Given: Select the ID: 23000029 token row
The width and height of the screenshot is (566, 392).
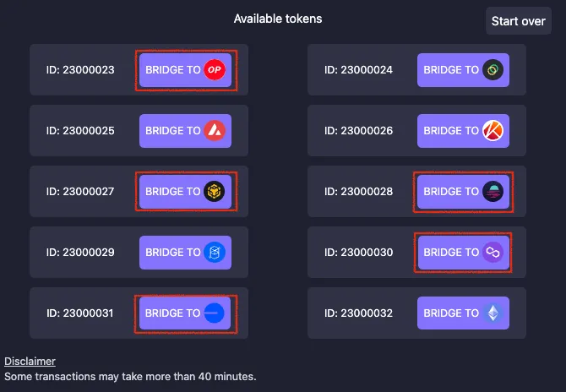Looking at the screenshot, I should pos(139,252).
